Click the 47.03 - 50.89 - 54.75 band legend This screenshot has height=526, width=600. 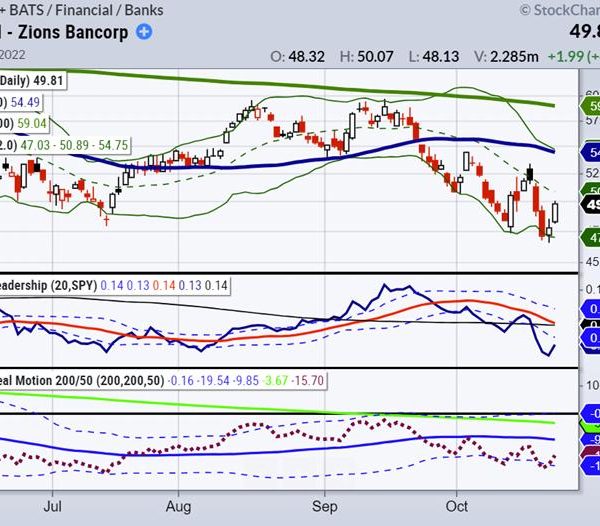click(x=74, y=145)
